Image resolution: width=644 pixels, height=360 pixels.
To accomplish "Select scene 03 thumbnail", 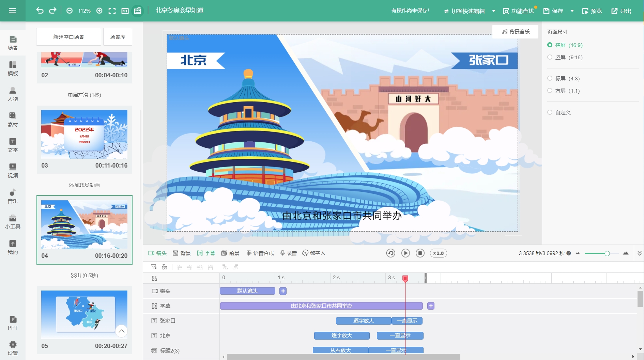I will point(84,134).
